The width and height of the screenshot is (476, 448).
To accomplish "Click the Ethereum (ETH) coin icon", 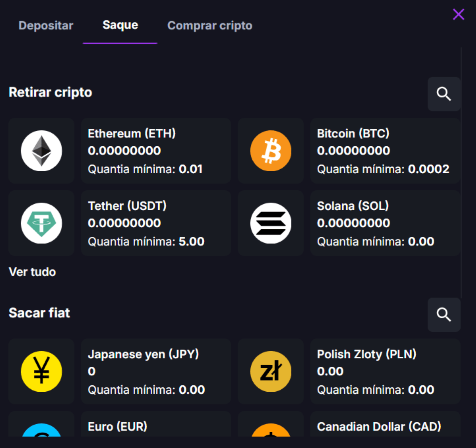I will [x=41, y=151].
